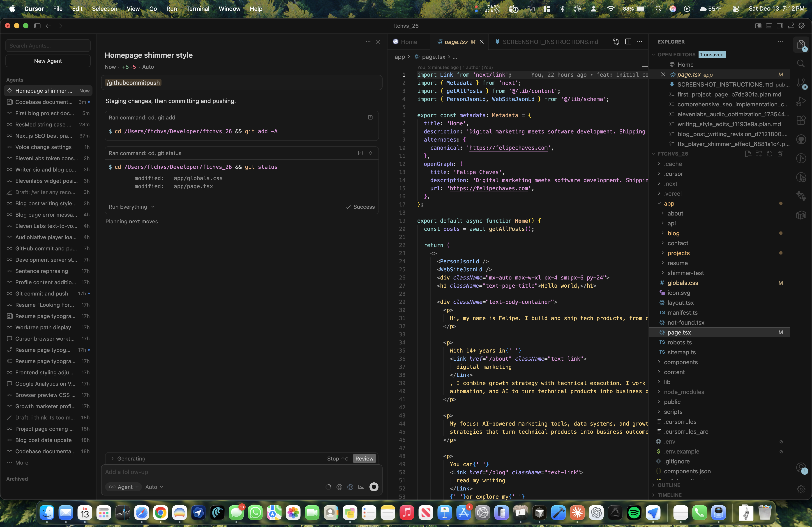Click the split editor right icon
The width and height of the screenshot is (812, 527).
628,41
